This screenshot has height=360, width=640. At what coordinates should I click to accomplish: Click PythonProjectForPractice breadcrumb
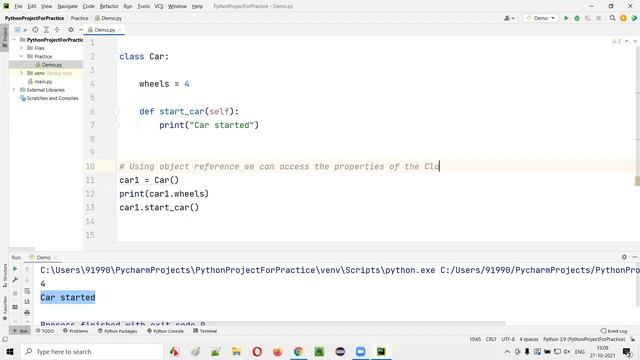[x=34, y=18]
